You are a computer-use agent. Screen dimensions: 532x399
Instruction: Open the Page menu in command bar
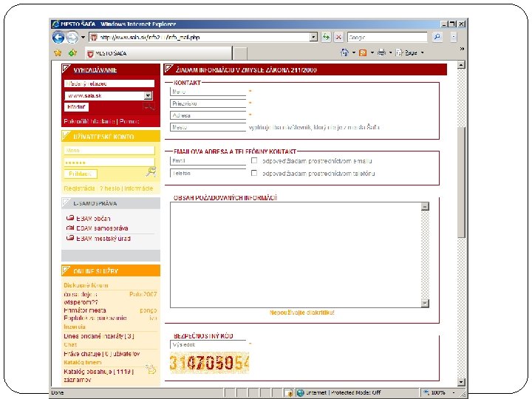410,52
